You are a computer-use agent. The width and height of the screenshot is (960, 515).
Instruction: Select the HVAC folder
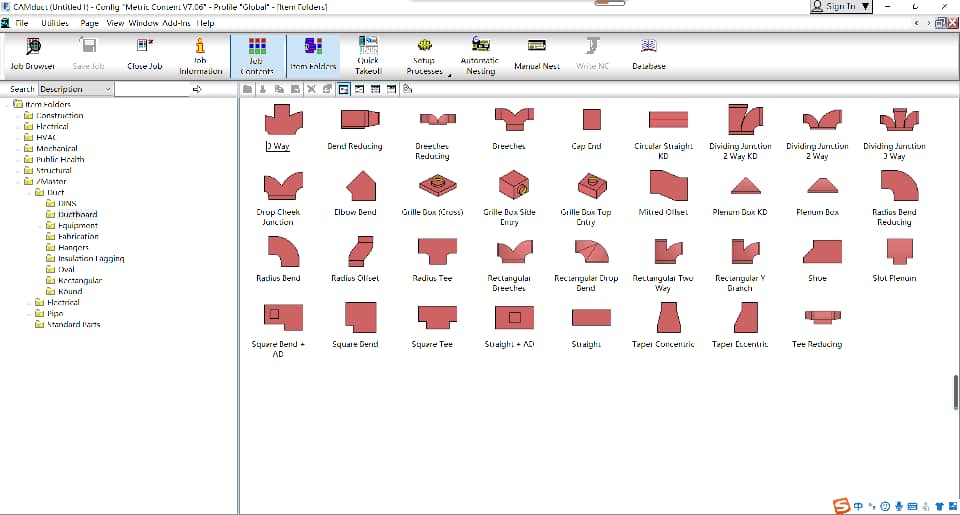pyautogui.click(x=46, y=137)
